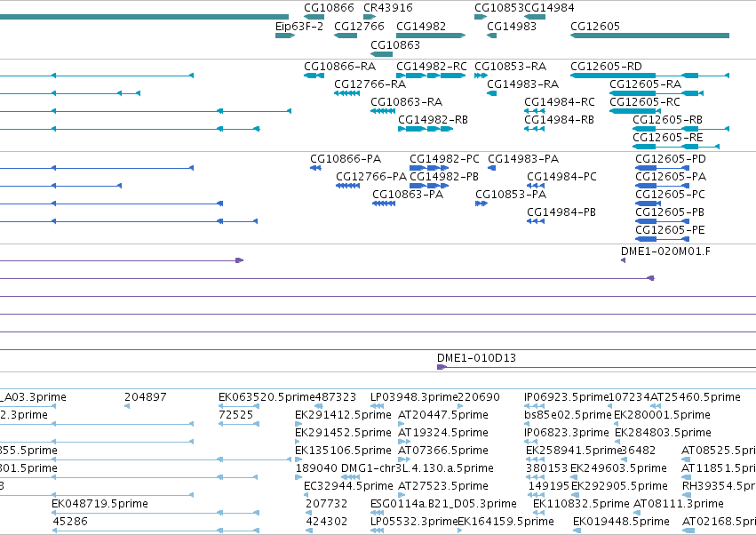The width and height of the screenshot is (756, 535).
Task: Click the CG12605 gene label
Action: [x=595, y=27]
